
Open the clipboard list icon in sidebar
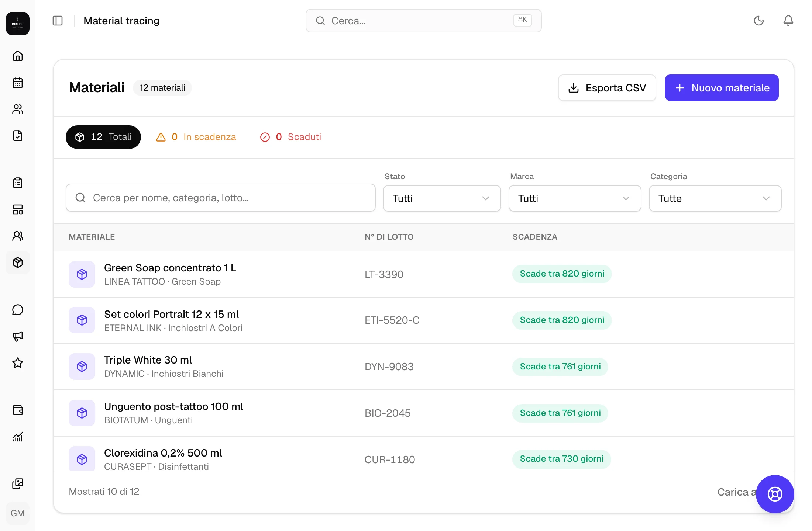coord(18,183)
